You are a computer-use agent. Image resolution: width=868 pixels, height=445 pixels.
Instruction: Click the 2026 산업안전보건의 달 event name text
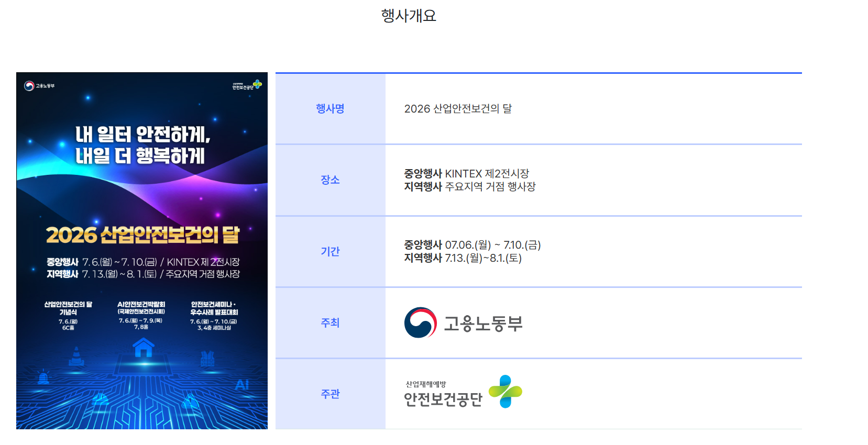(458, 108)
